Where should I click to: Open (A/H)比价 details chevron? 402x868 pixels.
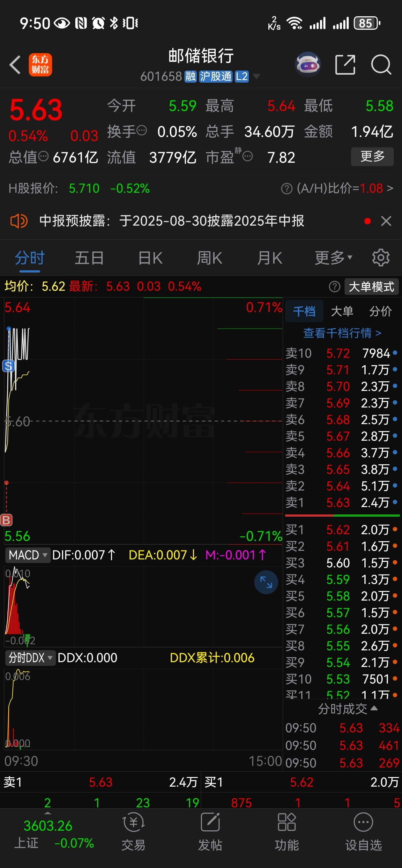390,188
